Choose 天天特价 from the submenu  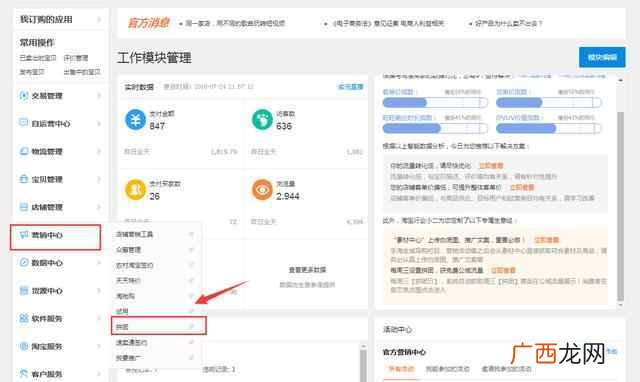tap(128, 280)
